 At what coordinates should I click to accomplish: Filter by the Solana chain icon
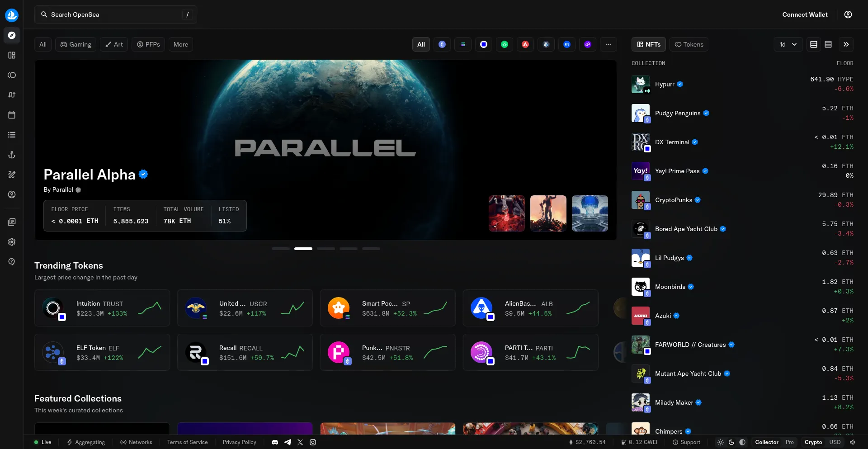pyautogui.click(x=463, y=44)
